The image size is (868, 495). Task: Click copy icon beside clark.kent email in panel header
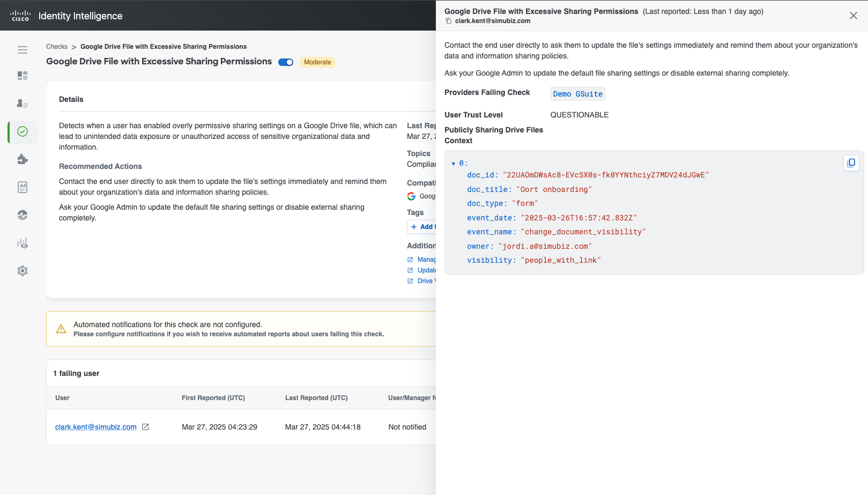(449, 21)
